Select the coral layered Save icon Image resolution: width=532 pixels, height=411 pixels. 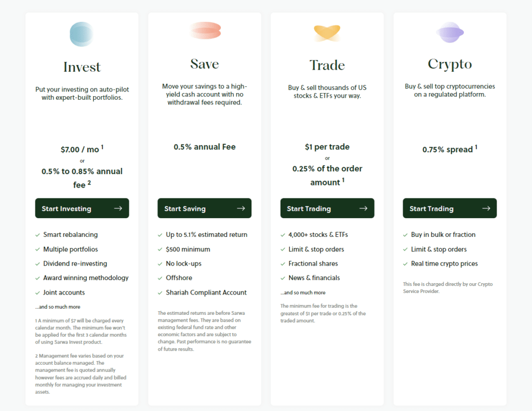pos(204,31)
